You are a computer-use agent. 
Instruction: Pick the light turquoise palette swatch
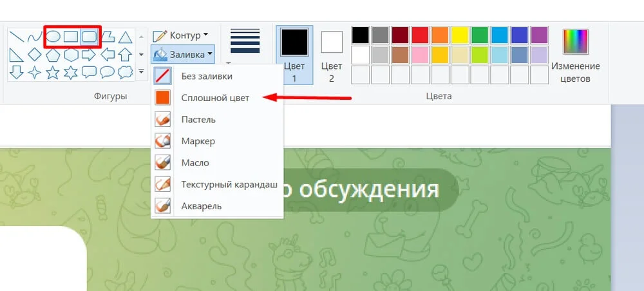pos(500,55)
